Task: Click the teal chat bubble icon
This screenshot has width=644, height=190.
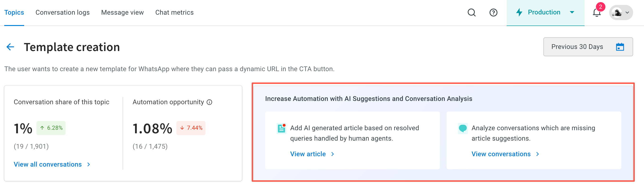Action: click(x=463, y=128)
